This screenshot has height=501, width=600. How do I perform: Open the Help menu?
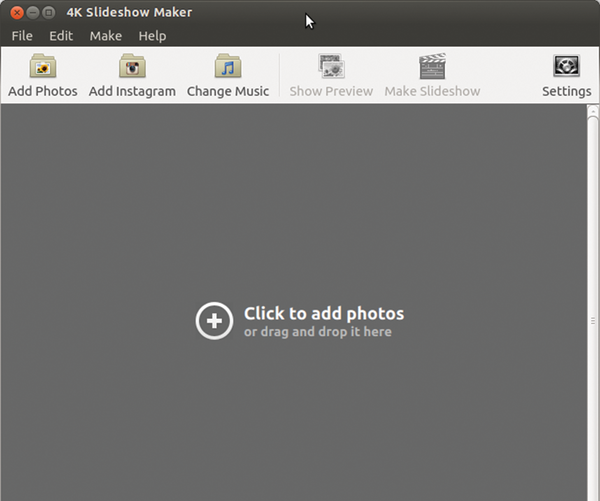pyautogui.click(x=152, y=36)
